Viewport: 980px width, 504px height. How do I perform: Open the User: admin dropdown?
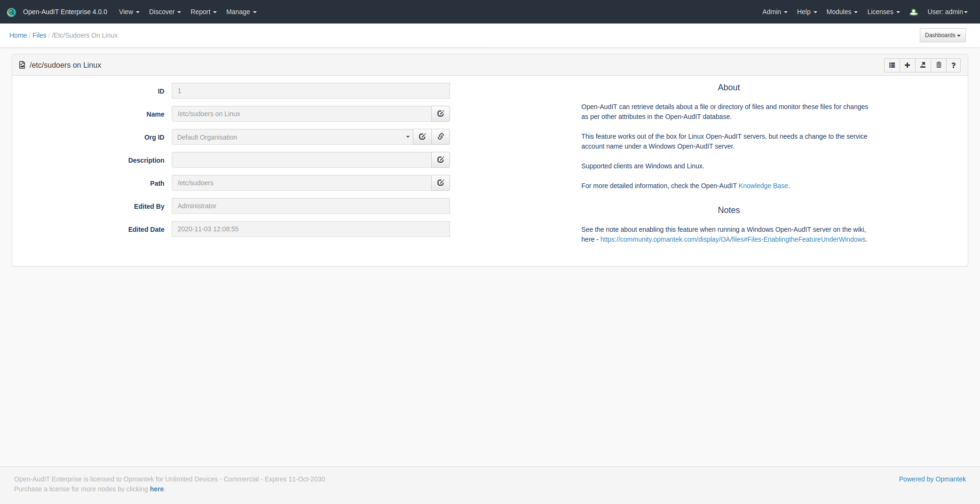(x=947, y=12)
